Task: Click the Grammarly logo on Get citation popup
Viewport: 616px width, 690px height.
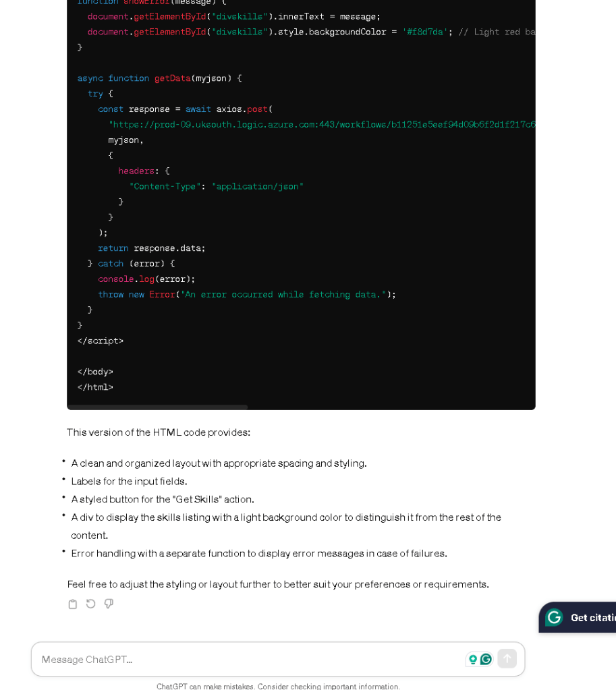Action: pyautogui.click(x=554, y=617)
